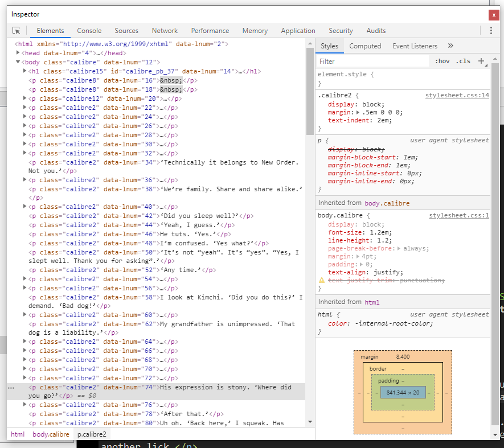Click the plus icon for new style rule
The height and width of the screenshot is (448, 504).
[481, 61]
